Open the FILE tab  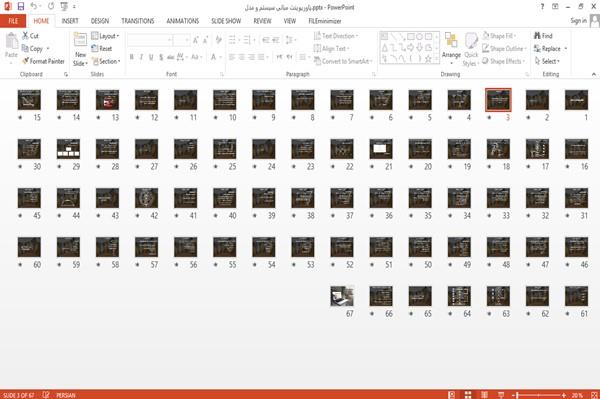coord(13,21)
